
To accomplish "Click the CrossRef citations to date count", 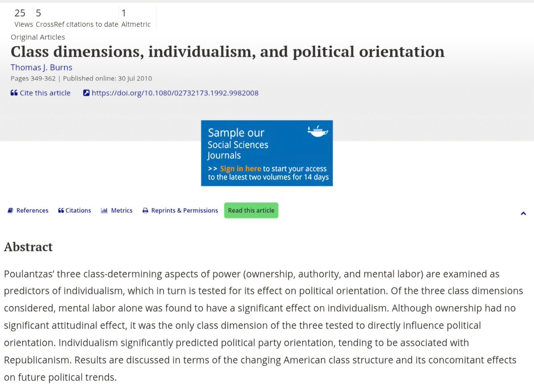I will (38, 13).
